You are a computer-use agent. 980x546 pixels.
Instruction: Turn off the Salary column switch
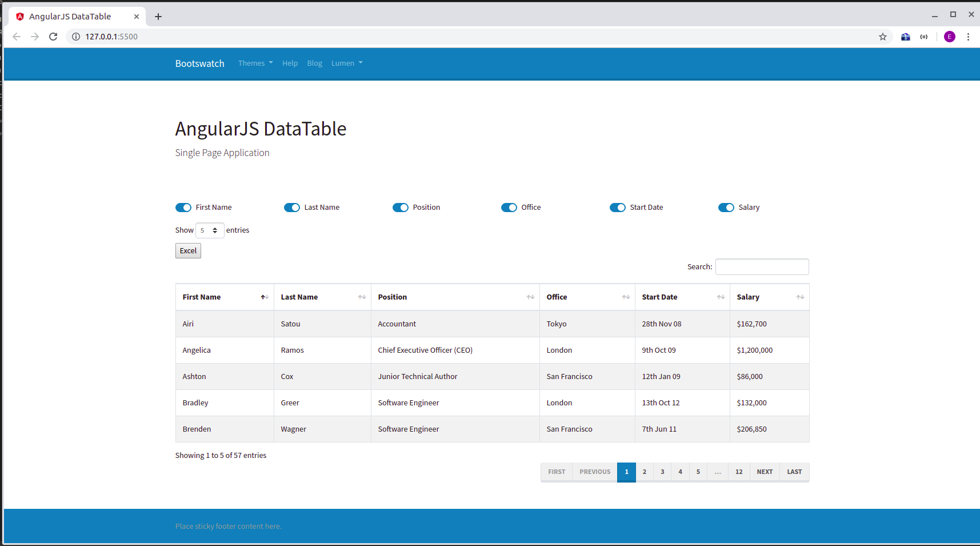tap(726, 208)
